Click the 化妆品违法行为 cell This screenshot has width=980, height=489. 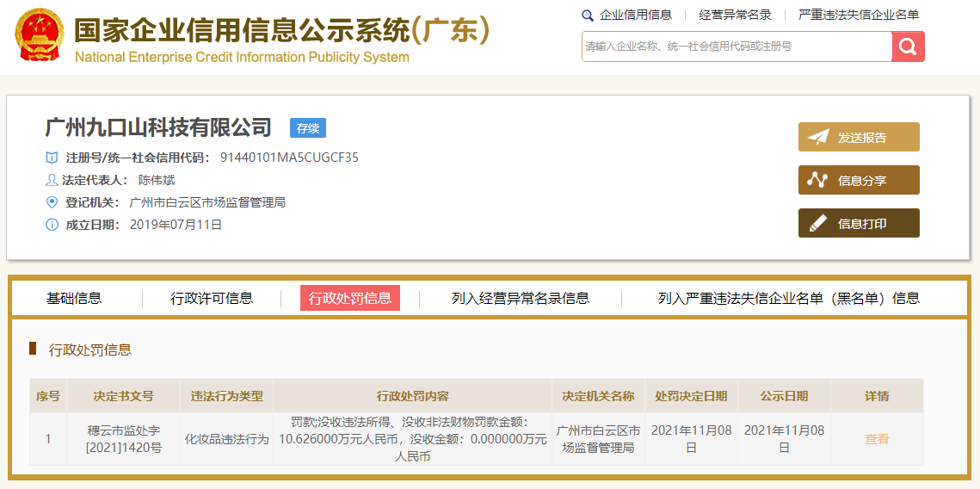(x=227, y=439)
